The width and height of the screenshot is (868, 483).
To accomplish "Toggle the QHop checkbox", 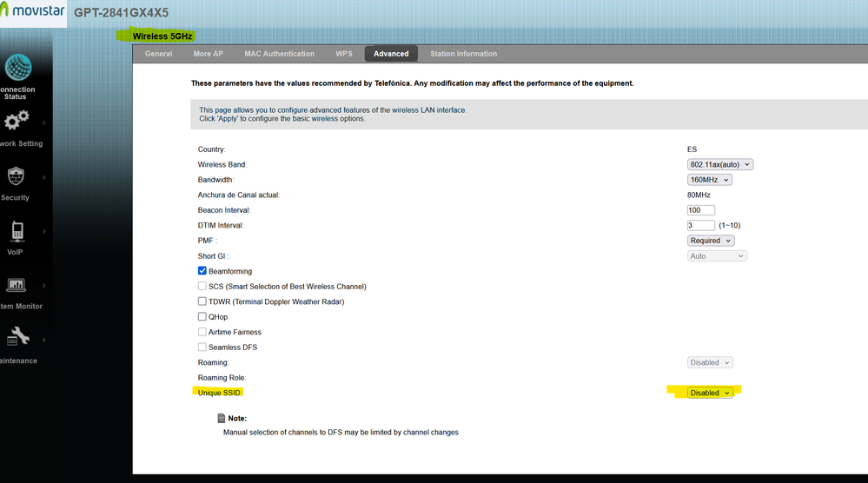I will [x=202, y=317].
